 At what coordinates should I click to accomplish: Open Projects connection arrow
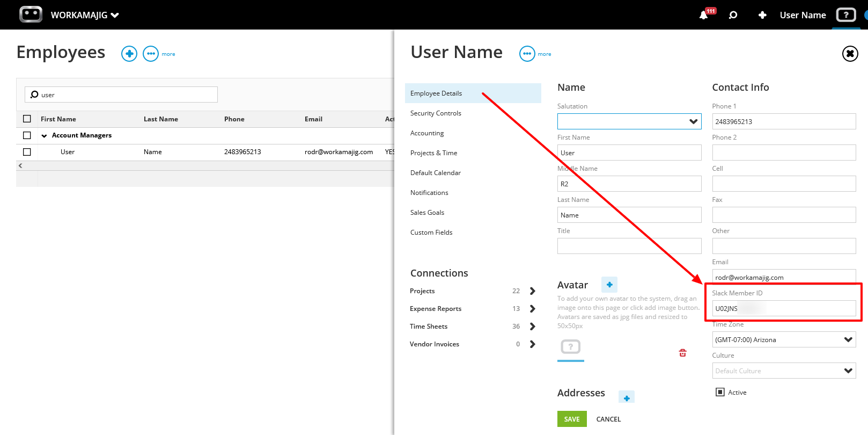pyautogui.click(x=532, y=291)
